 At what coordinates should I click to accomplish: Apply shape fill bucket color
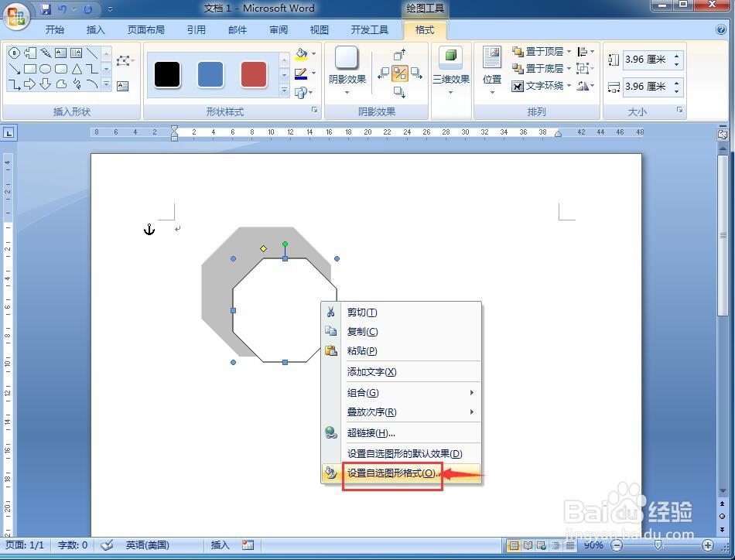pos(302,54)
